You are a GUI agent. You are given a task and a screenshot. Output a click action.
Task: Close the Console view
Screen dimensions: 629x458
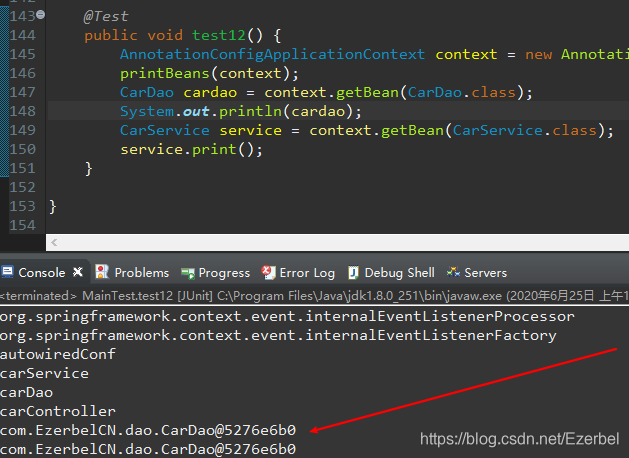pyautogui.click(x=78, y=272)
